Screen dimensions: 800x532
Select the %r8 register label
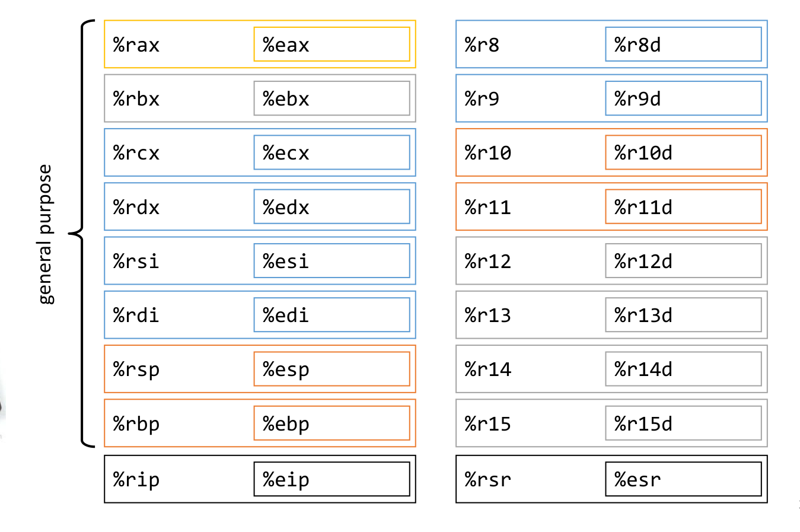[x=482, y=44]
